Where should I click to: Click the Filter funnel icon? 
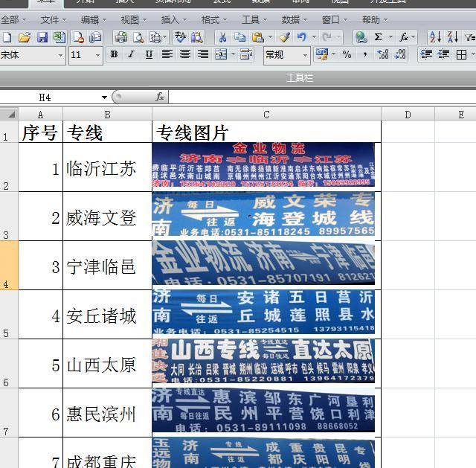[x=470, y=37]
